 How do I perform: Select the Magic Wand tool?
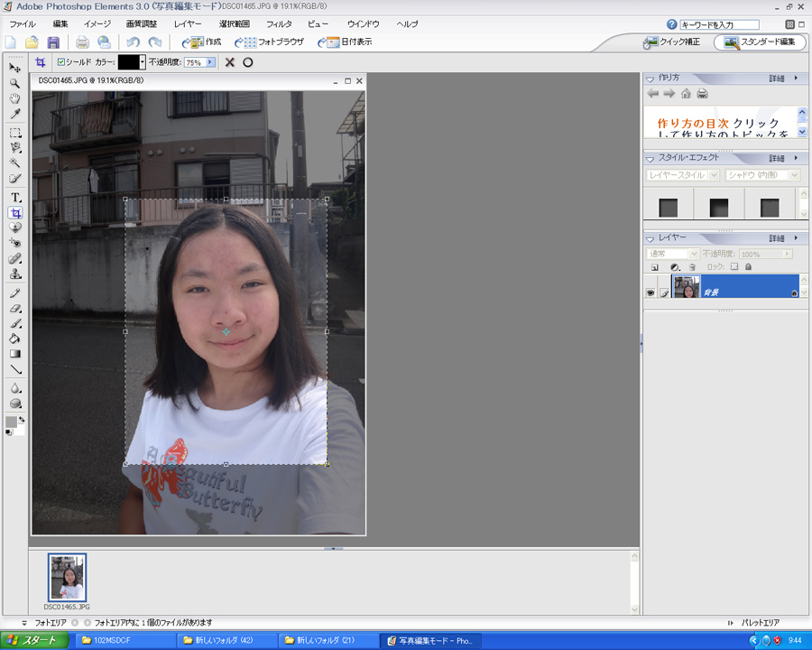pyautogui.click(x=15, y=162)
